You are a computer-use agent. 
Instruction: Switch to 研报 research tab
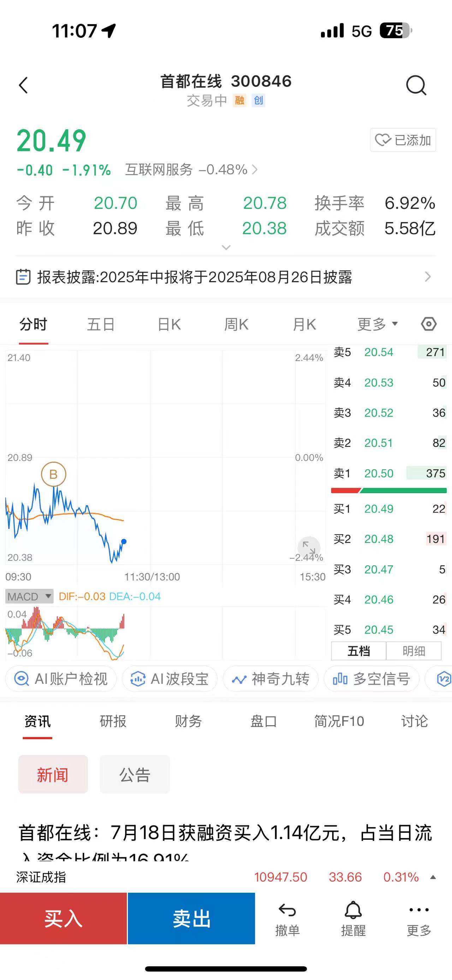point(113,721)
